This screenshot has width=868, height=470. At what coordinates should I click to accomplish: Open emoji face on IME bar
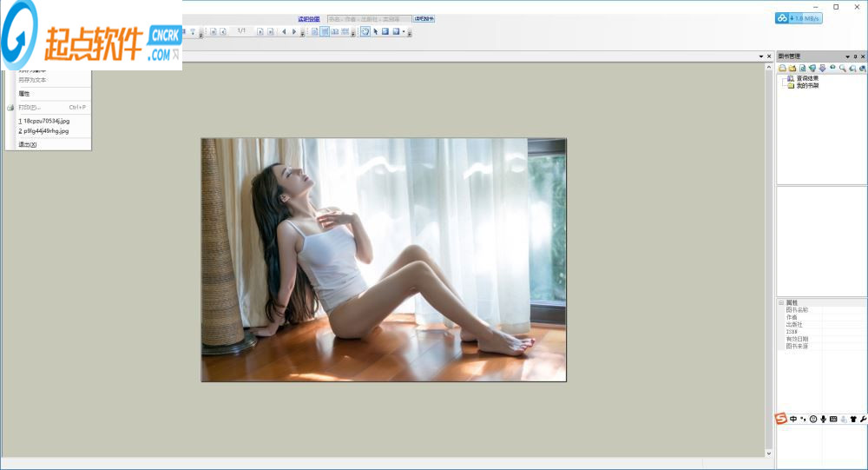(x=813, y=419)
